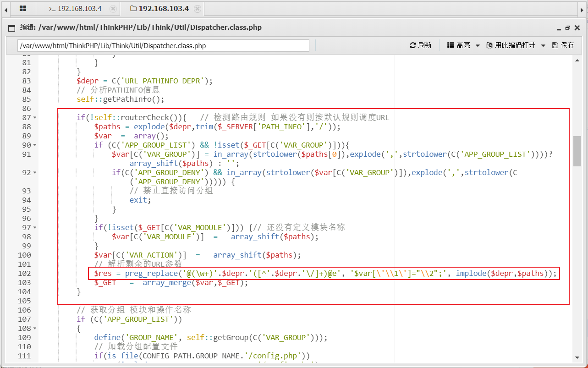Click line number 106 in gutter
This screenshot has width=588, height=368.
click(x=24, y=310)
